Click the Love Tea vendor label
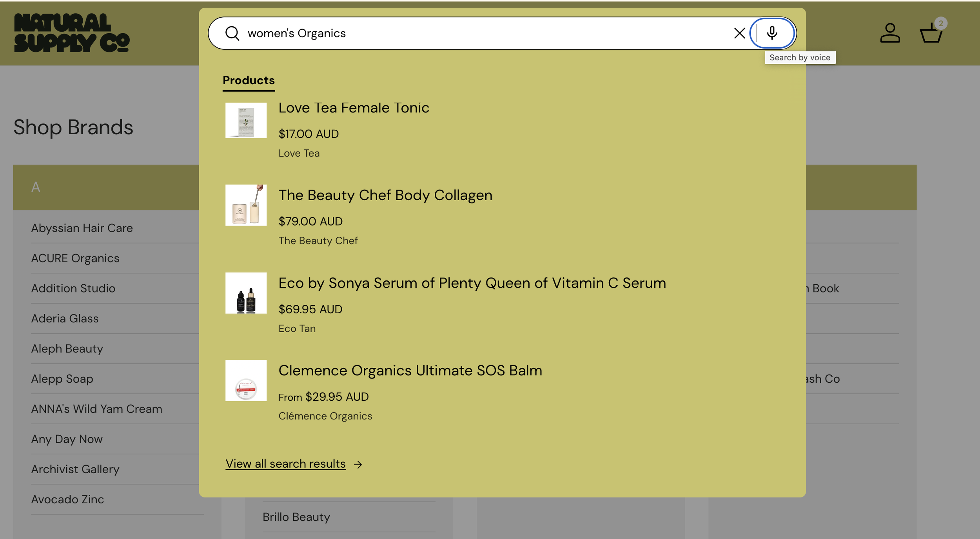Screen dimensions: 980x539 click(x=299, y=153)
